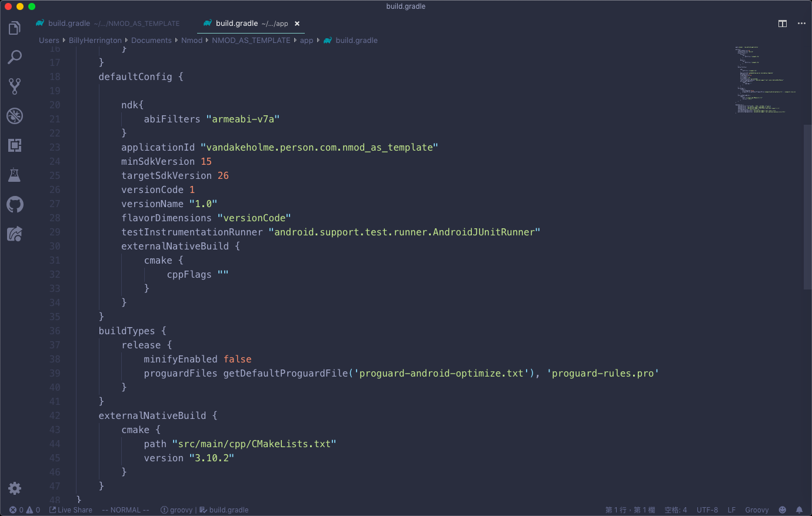Open the Search view
Viewport: 812px width, 516px height.
[14, 56]
